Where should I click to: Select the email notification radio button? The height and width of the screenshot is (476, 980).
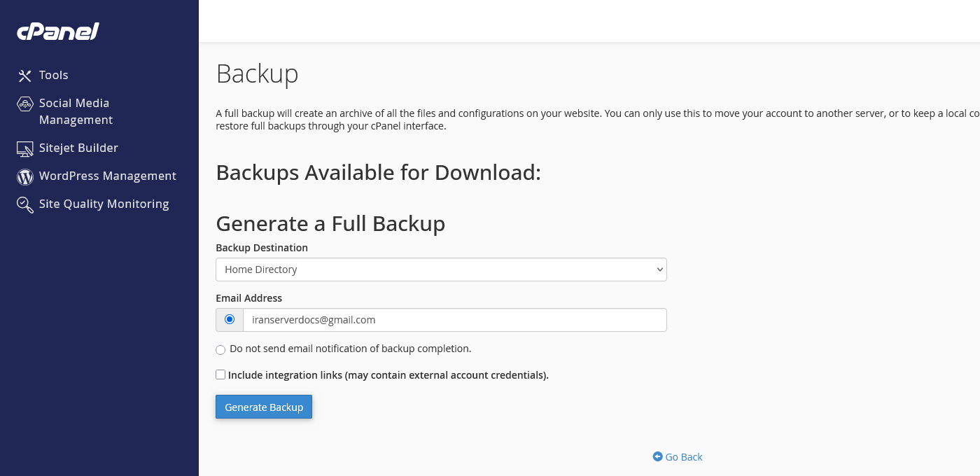click(229, 319)
